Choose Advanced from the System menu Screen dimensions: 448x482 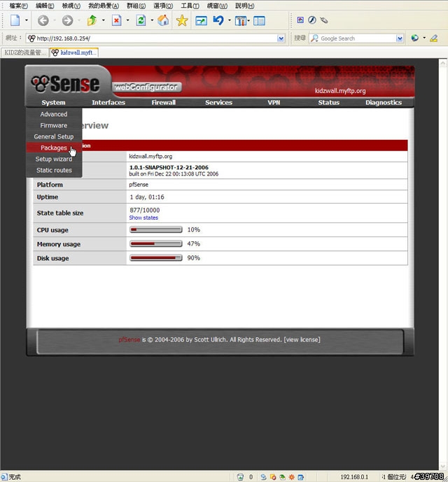click(54, 114)
